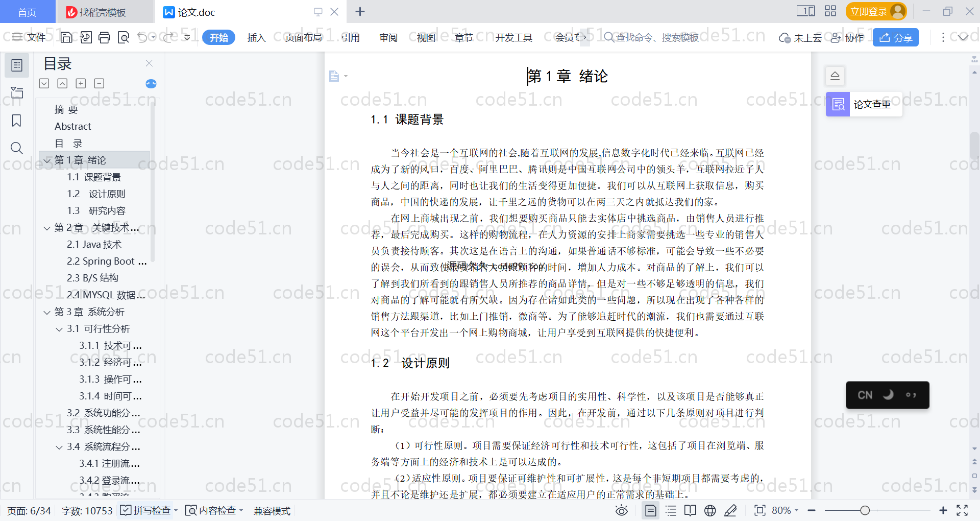Collapse the 3.4 系统流程分析 node
The image size is (980, 521).
click(59, 447)
